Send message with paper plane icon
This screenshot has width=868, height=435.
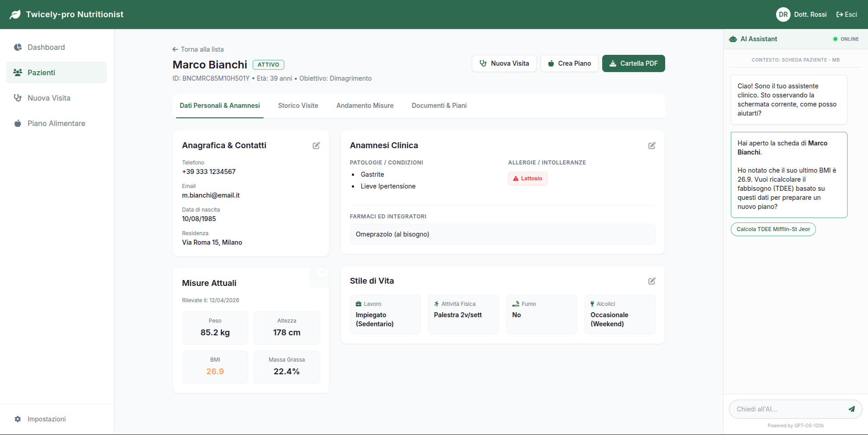tap(851, 409)
